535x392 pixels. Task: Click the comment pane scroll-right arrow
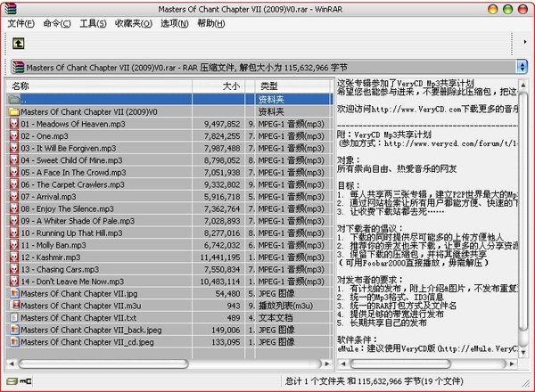tap(512, 363)
